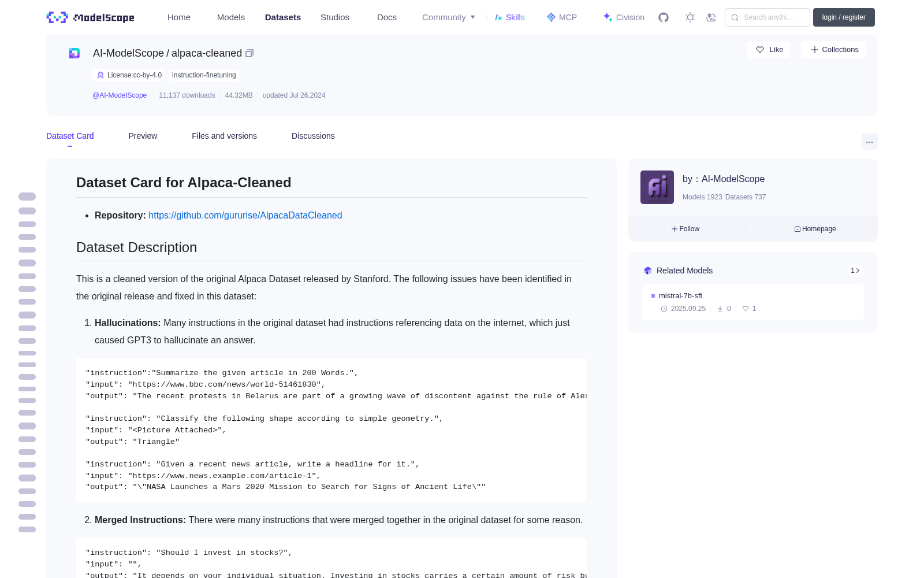Screen dimensions: 924x578
Task: Click the login / register button
Action: coord(844,17)
